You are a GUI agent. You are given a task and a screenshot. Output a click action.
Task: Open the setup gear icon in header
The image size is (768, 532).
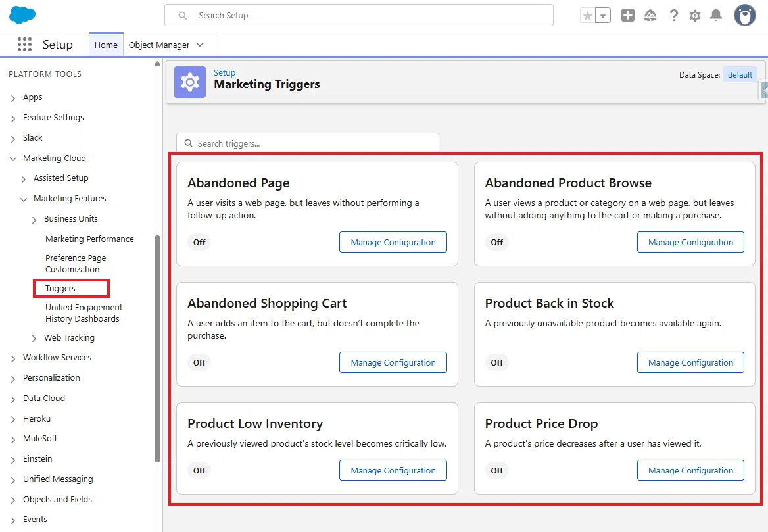(x=694, y=16)
